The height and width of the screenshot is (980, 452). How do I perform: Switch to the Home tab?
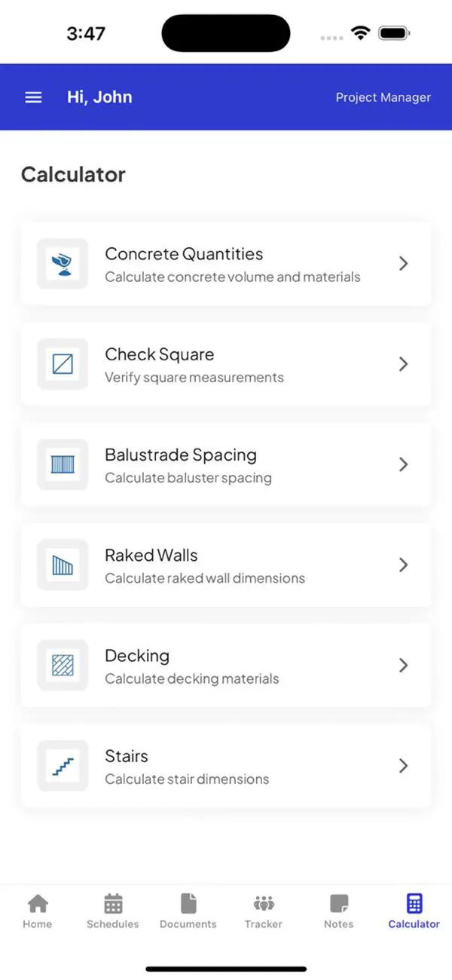click(37, 910)
